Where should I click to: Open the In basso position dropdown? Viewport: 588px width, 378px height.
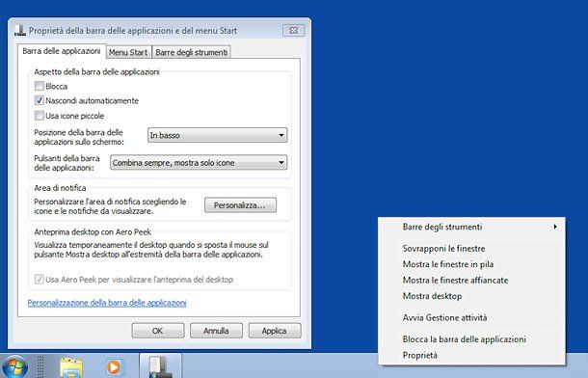pos(218,135)
